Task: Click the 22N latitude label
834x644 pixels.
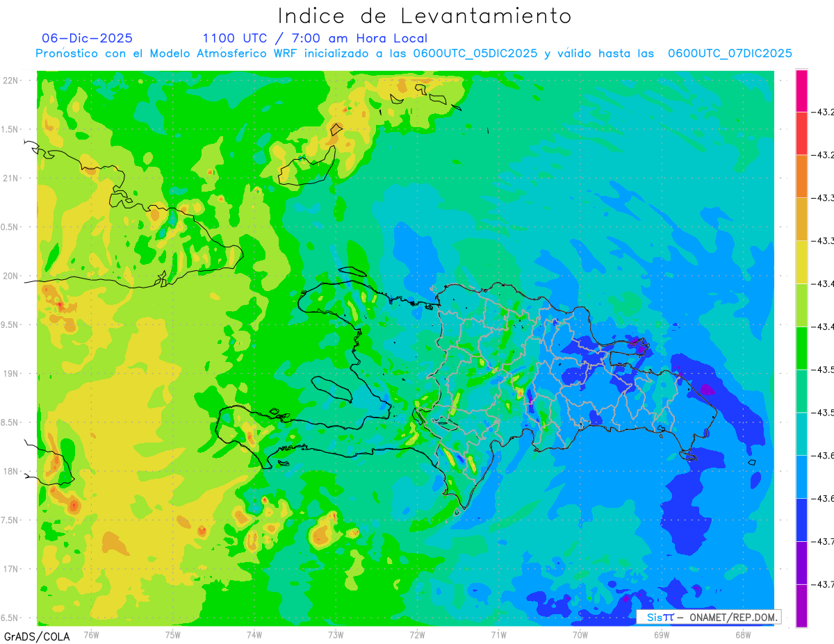Action: 10,80
